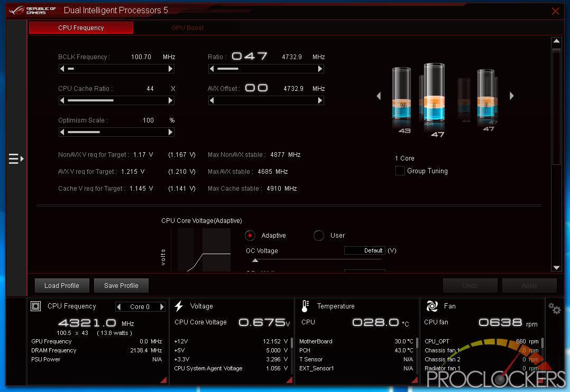Increase Ratio with right arrow

[320, 69]
